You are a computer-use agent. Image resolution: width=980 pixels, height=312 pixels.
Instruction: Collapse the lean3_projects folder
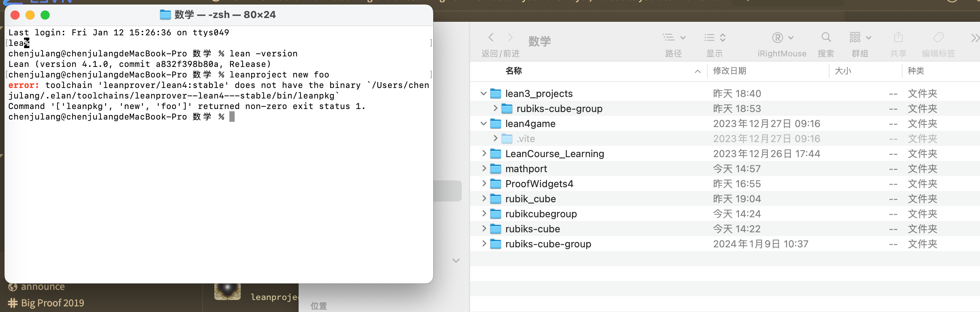484,93
